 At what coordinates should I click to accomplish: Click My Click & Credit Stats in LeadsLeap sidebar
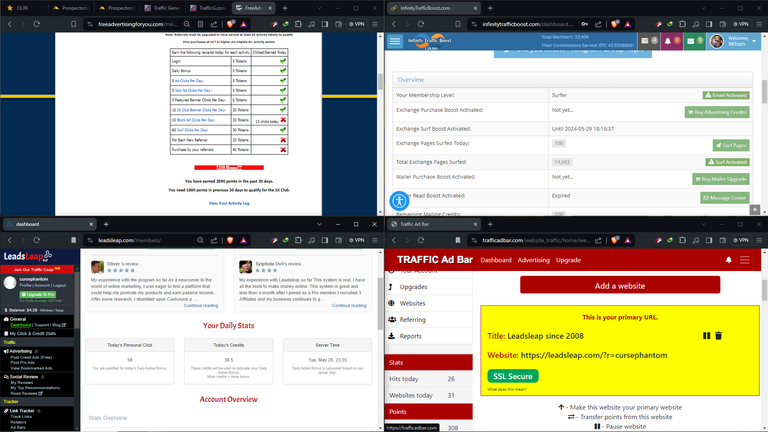pyautogui.click(x=33, y=334)
